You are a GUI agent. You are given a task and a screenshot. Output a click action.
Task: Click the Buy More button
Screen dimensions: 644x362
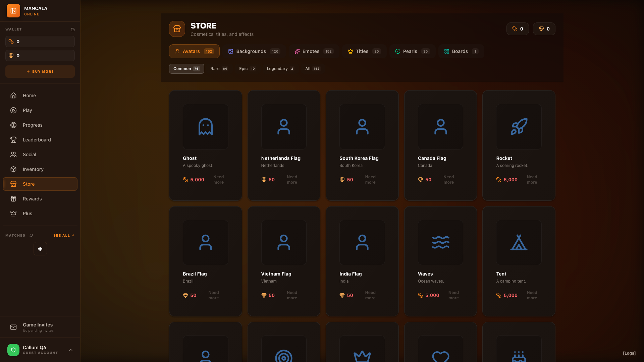point(40,72)
